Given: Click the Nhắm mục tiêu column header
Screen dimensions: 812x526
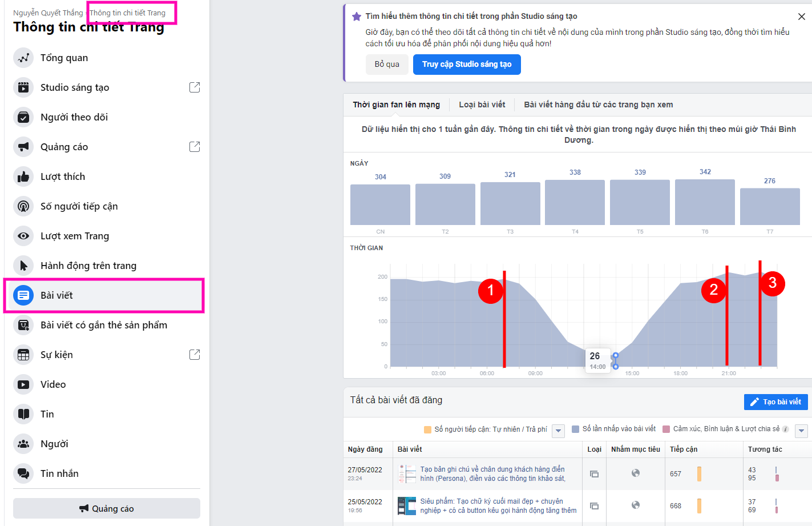Looking at the screenshot, I should coord(636,449).
